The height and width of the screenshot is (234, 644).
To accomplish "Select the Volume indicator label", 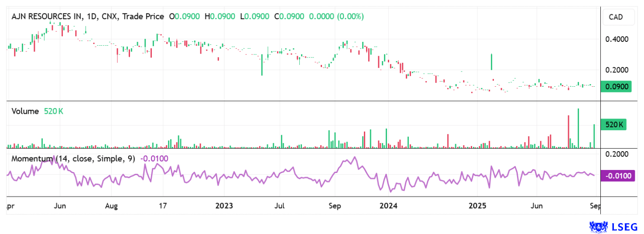I will pos(25,111).
